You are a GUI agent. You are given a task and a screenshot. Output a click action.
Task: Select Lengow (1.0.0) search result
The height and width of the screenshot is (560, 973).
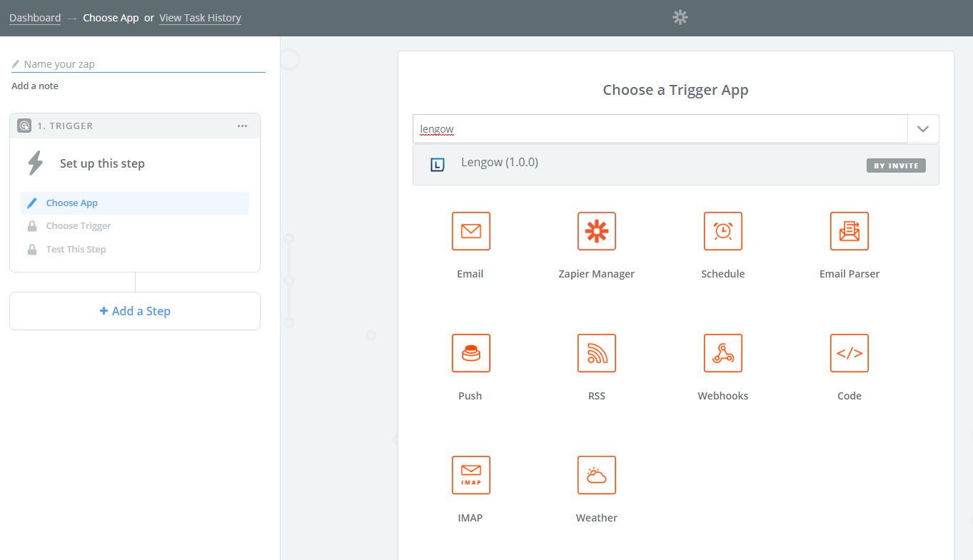675,165
